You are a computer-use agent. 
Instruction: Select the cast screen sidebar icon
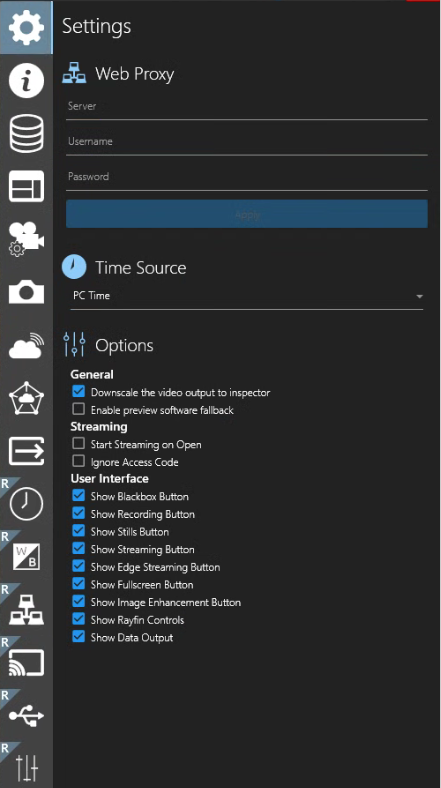(26, 662)
